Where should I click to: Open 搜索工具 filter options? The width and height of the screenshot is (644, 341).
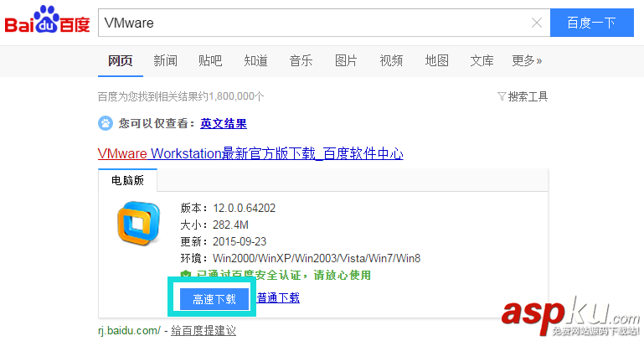(x=523, y=96)
